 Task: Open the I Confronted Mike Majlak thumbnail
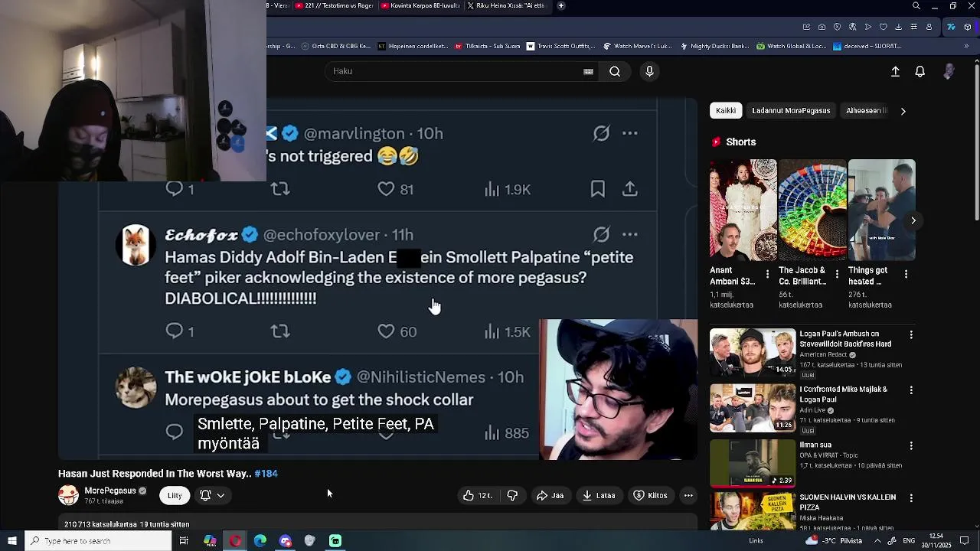[x=753, y=408]
